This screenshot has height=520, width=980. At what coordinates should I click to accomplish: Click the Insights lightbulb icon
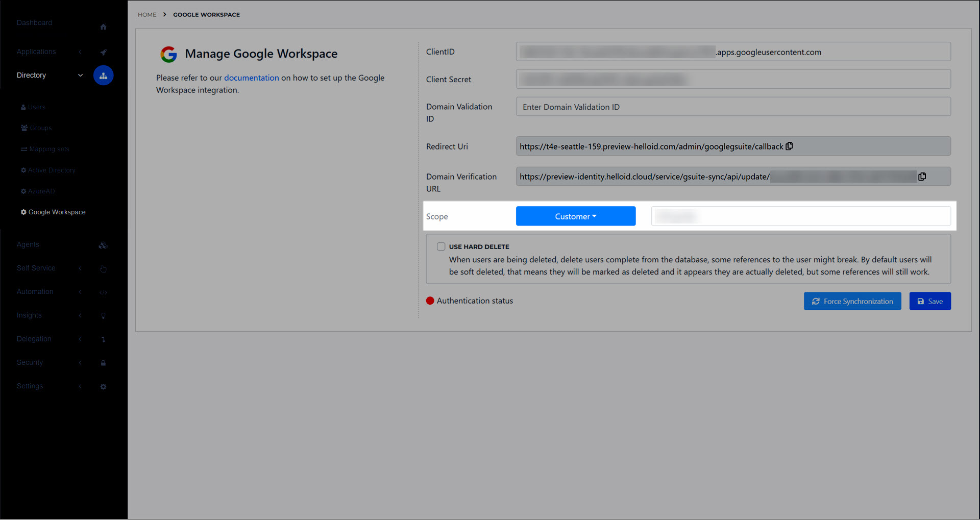point(103,316)
